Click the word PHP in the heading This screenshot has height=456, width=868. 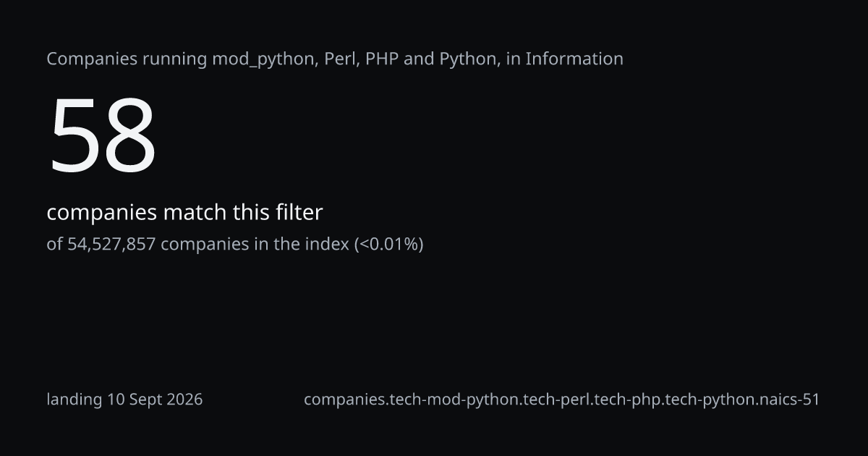[381, 59]
